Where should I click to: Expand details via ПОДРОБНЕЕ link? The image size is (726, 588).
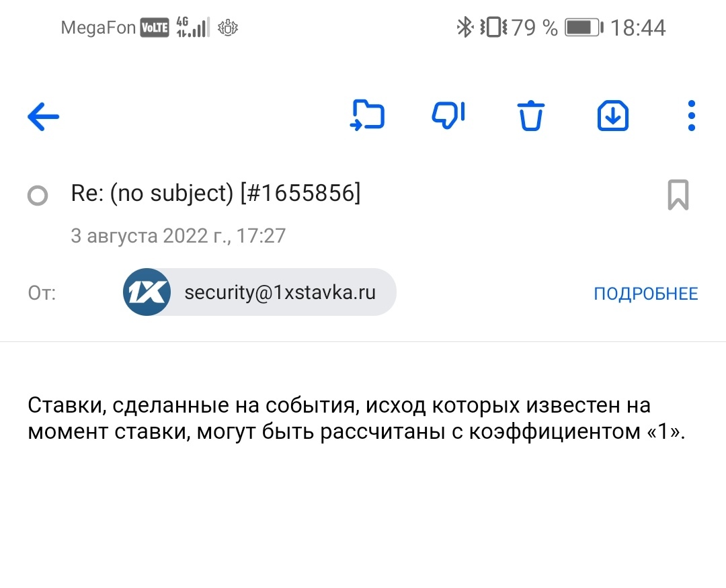coord(645,294)
